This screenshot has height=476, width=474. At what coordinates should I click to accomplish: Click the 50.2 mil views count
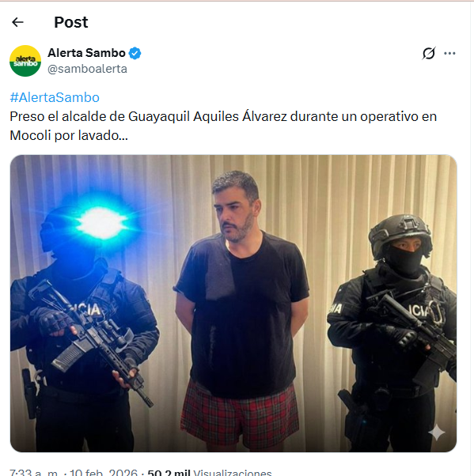tap(169, 472)
